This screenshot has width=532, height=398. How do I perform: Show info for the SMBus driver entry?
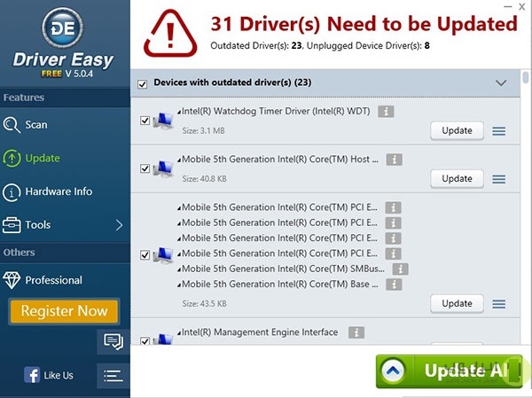[401, 269]
